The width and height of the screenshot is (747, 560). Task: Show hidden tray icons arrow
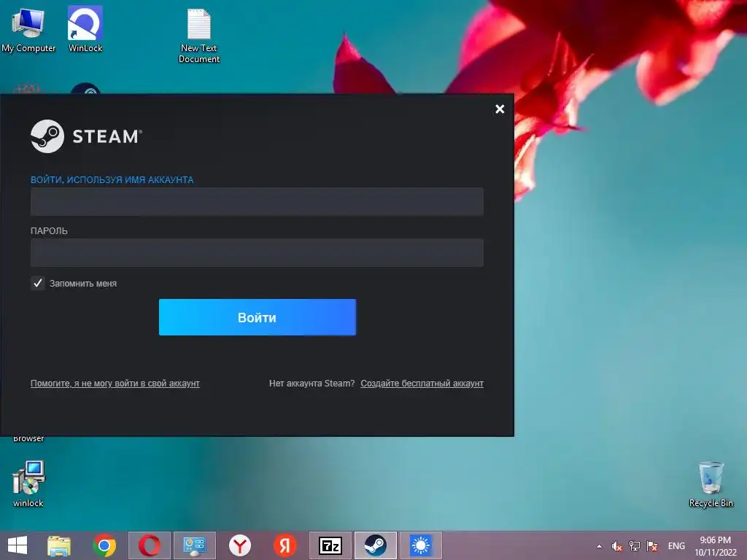[x=600, y=546]
